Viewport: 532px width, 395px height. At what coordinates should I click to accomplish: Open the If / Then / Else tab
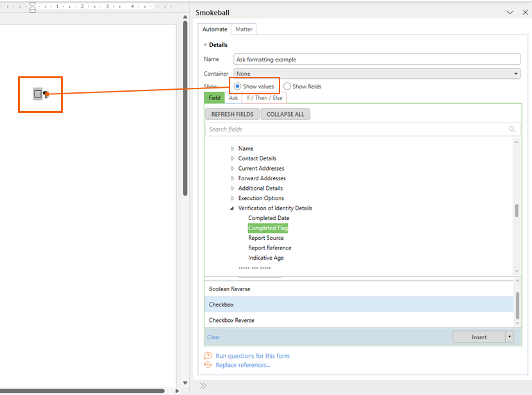[x=264, y=97]
